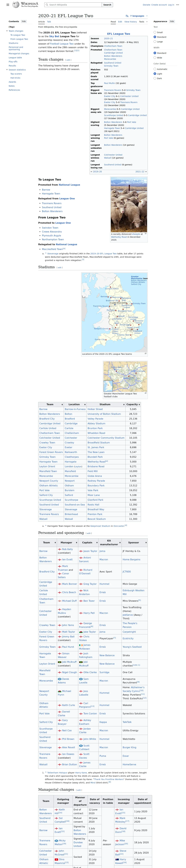Collapse Team changes section in Contents
186x868 pixels.
7,31
